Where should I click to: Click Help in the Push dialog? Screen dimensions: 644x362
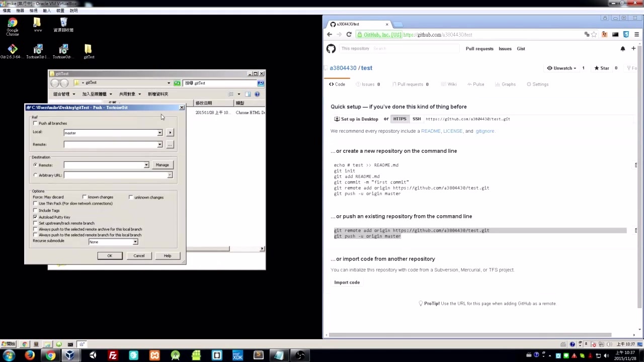coord(168,256)
